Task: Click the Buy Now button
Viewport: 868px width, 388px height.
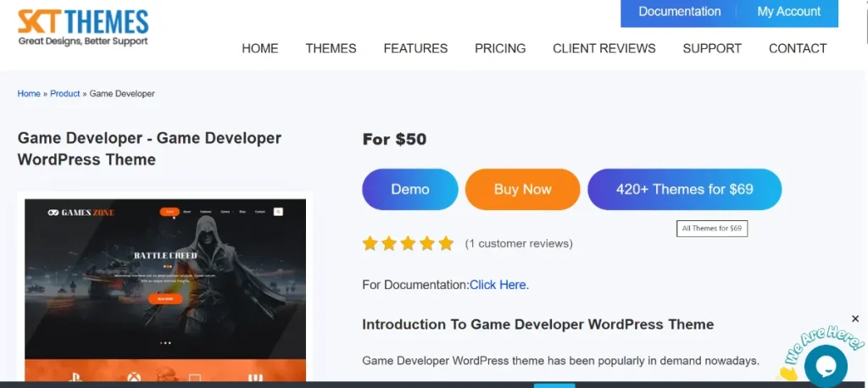Action: [522, 189]
